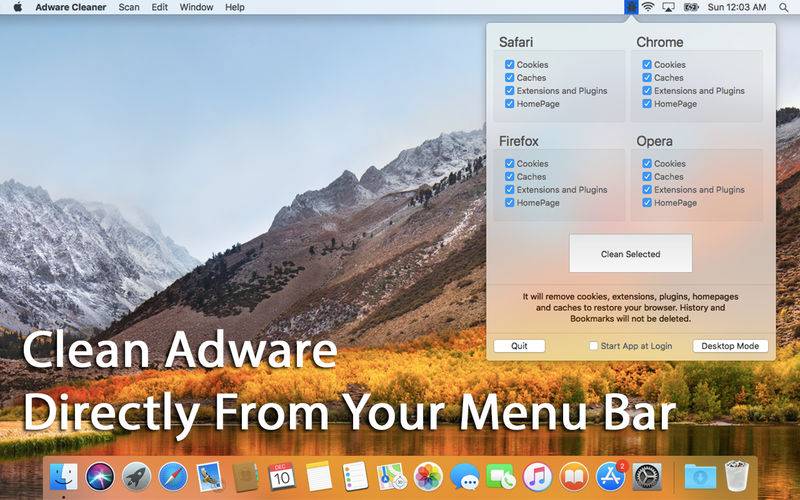This screenshot has height=500, width=800.
Task: Uncheck Firefox Cookies checkbox
Action: pyautogui.click(x=509, y=163)
